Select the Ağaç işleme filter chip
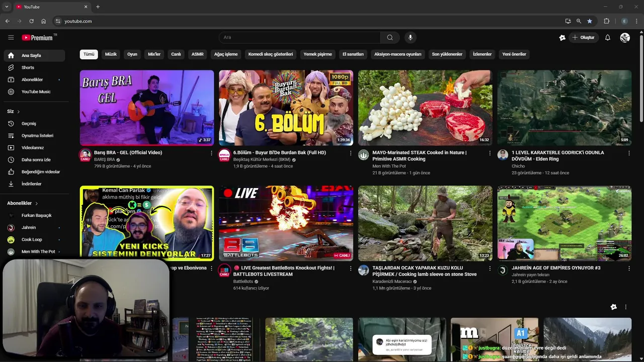The height and width of the screenshot is (362, 644). pos(226,54)
